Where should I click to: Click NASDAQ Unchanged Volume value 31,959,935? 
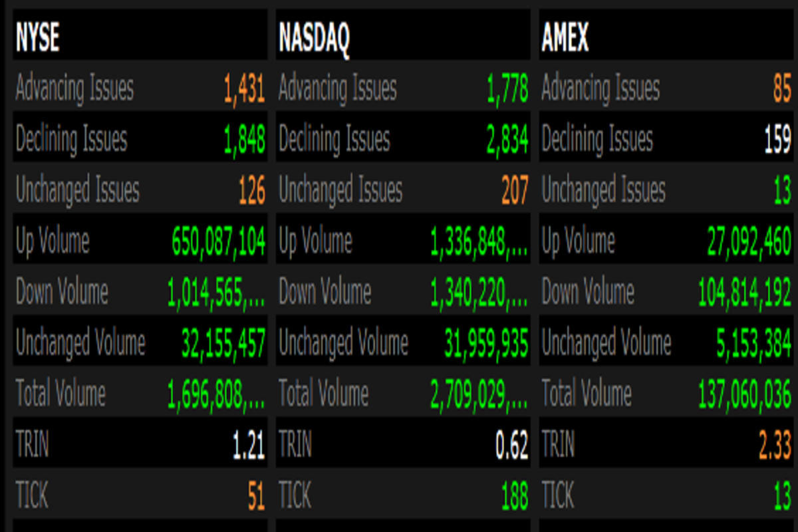486,344
